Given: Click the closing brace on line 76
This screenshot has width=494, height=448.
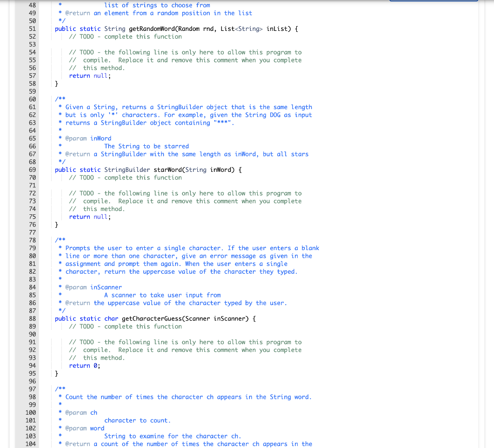Looking at the screenshot, I should 57,224.
